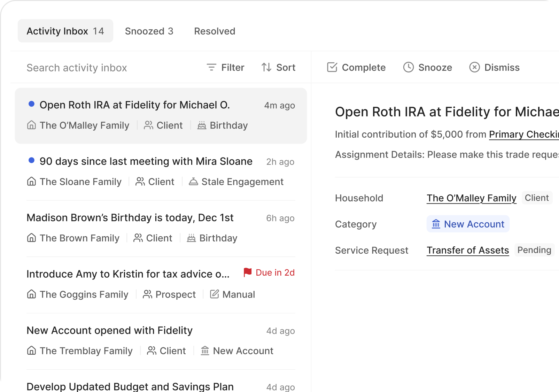This screenshot has width=559, height=392.
Task: Switch to the Snoozed tab
Action: coord(149,31)
